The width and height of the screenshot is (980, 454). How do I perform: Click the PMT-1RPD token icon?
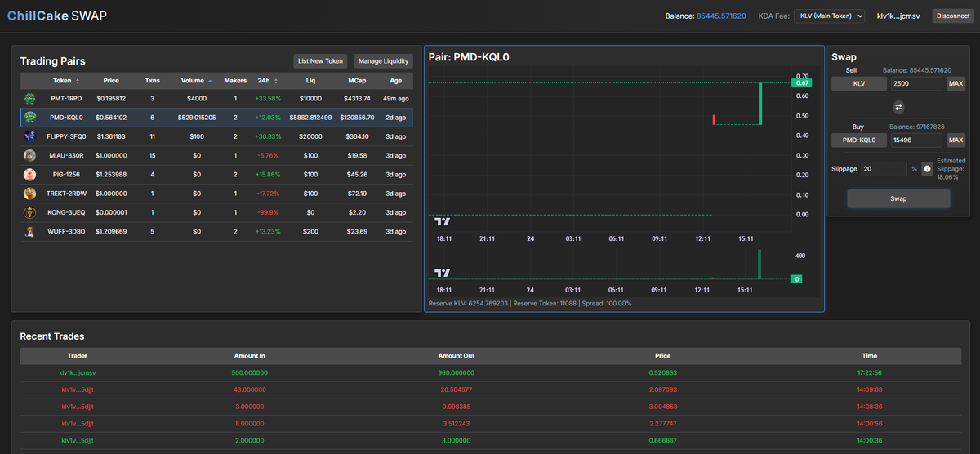(x=29, y=99)
